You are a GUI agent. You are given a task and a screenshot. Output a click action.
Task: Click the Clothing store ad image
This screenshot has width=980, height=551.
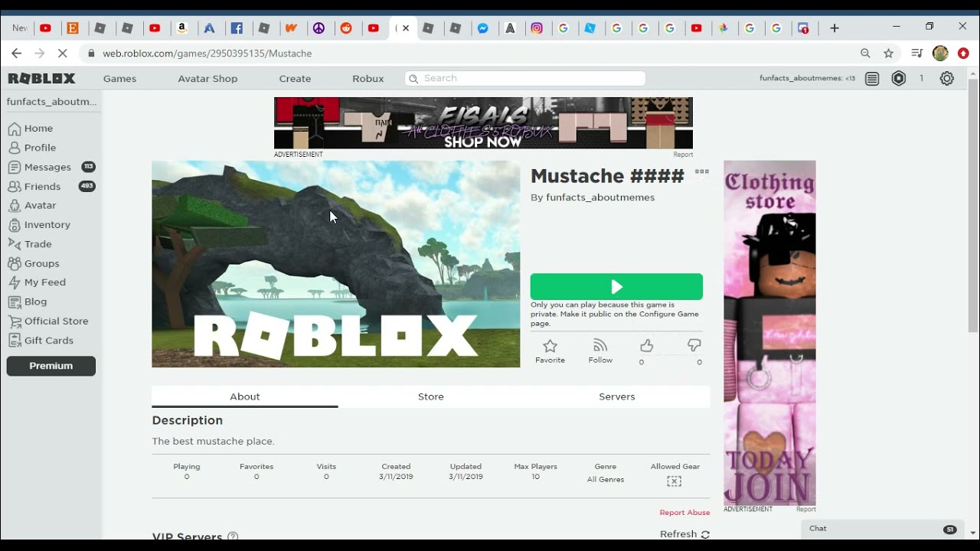(x=769, y=333)
